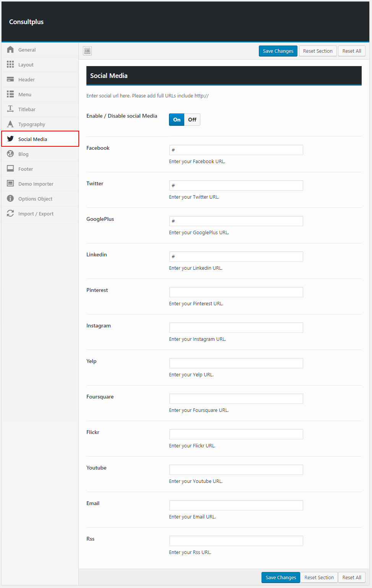Click the Layout grid icon
Screen dimensions: 372x588
[10, 65]
